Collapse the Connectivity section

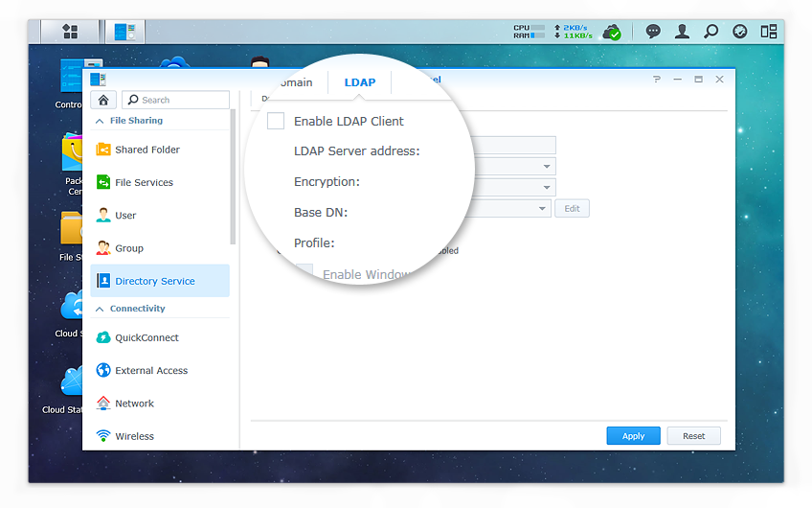(100, 309)
